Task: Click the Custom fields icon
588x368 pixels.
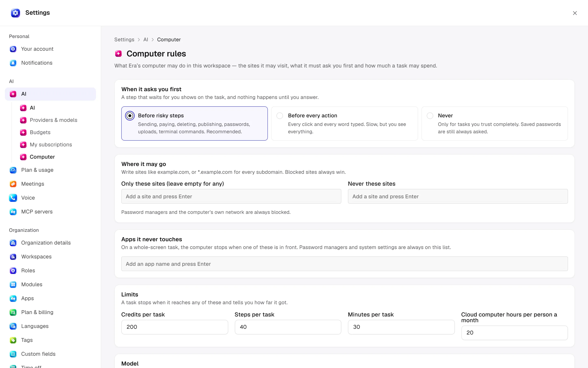Action: click(13, 354)
